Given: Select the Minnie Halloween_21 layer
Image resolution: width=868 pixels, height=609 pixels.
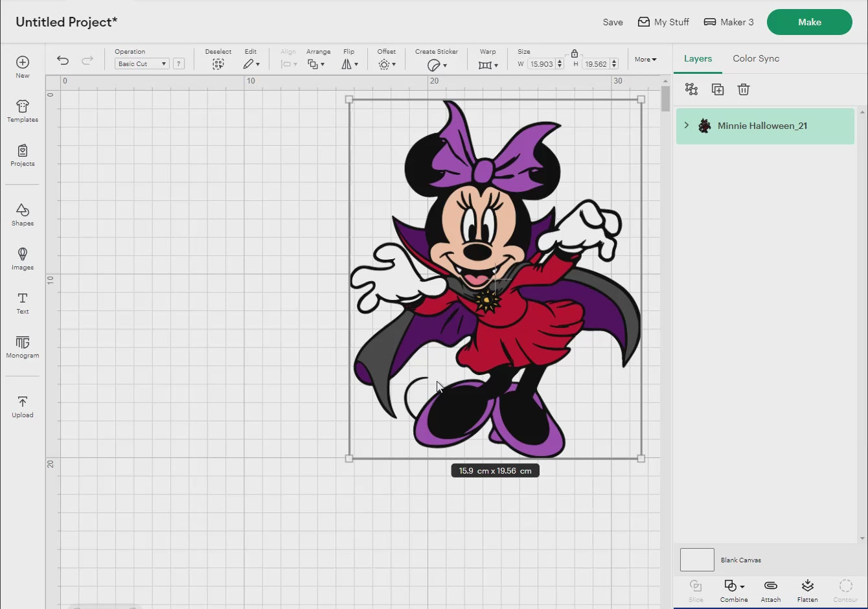Looking at the screenshot, I should pos(765,126).
